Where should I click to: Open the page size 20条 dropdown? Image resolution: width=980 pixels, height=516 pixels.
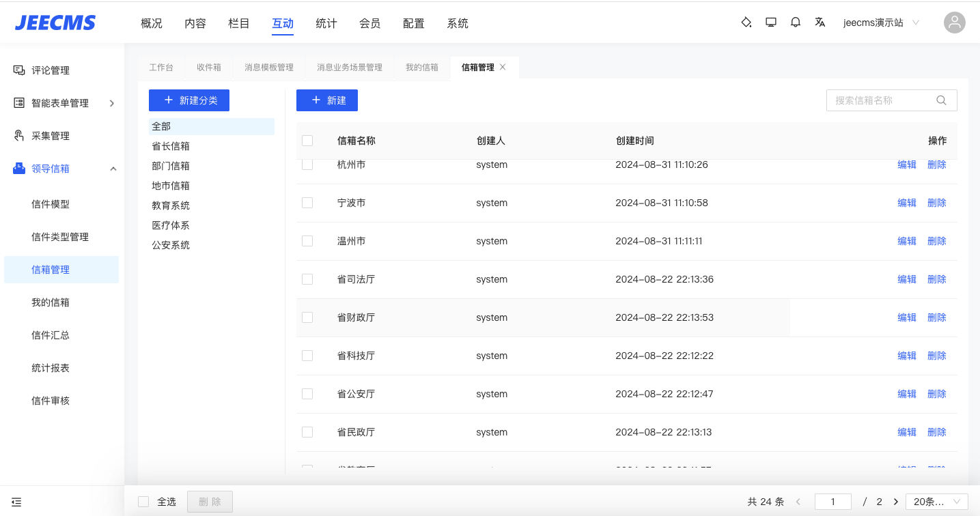pyautogui.click(x=936, y=502)
